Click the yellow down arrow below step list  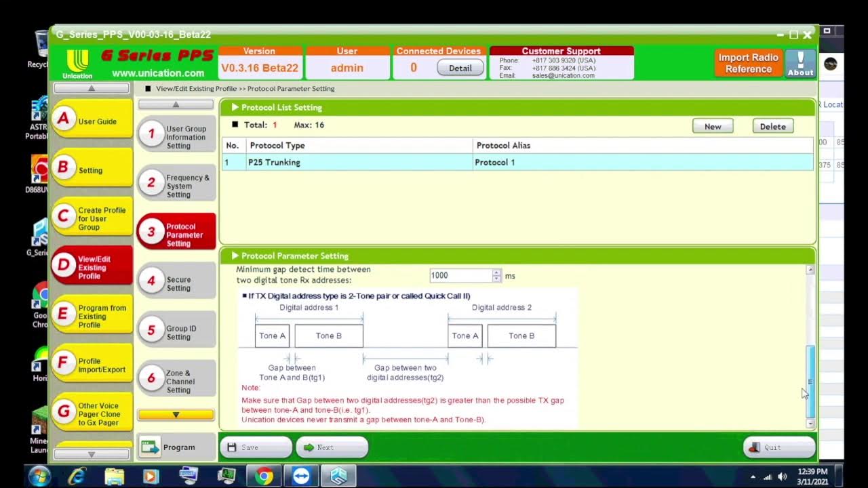[176, 415]
